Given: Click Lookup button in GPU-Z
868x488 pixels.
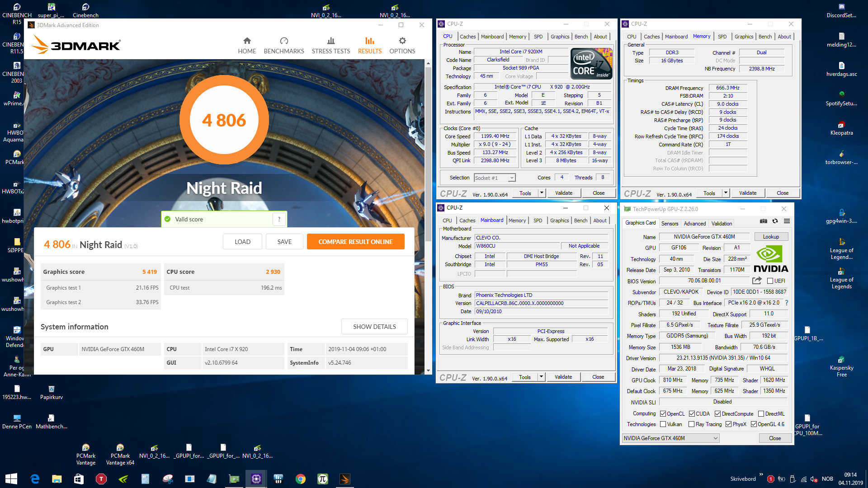Looking at the screenshot, I should click(771, 237).
